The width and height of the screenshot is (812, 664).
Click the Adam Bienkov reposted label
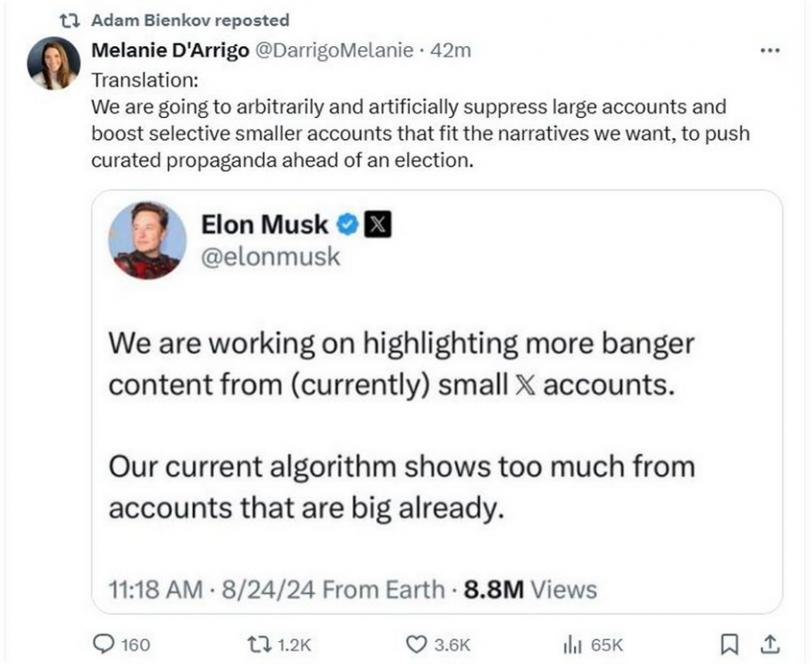(x=189, y=19)
